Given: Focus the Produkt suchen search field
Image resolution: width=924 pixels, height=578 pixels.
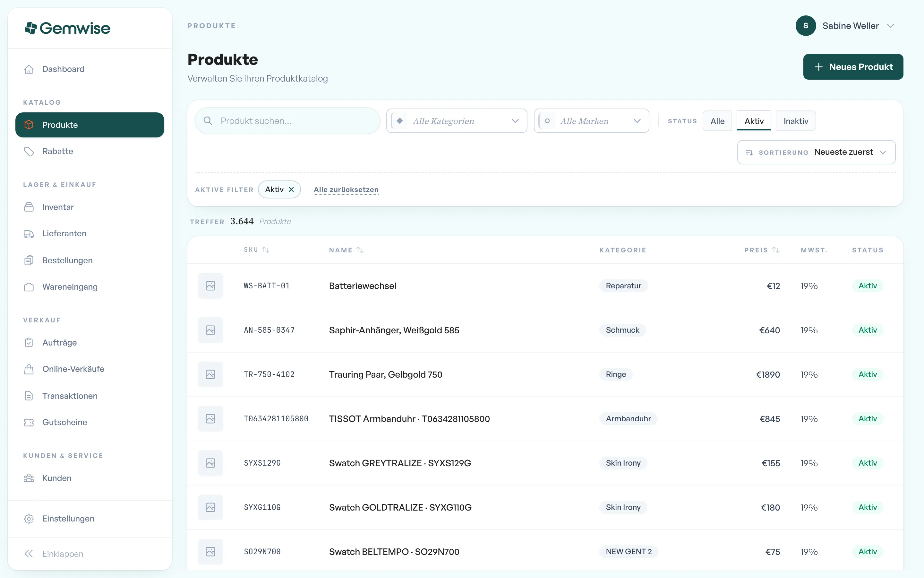Looking at the screenshot, I should 287,121.
